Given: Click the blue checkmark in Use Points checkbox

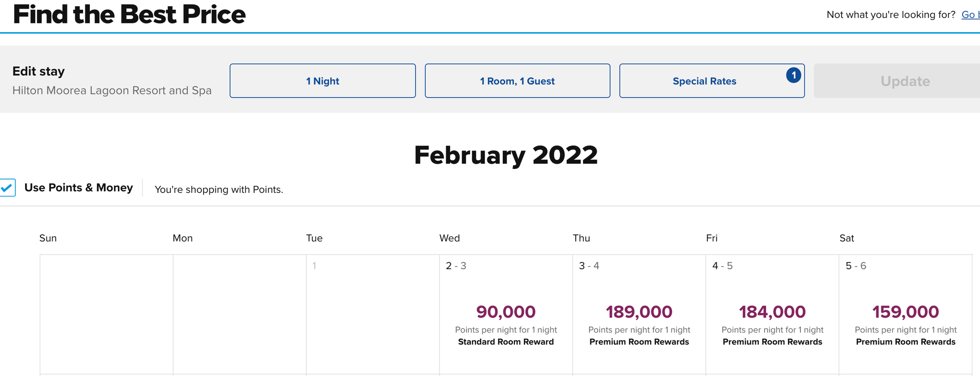Looking at the screenshot, I should click(x=7, y=188).
